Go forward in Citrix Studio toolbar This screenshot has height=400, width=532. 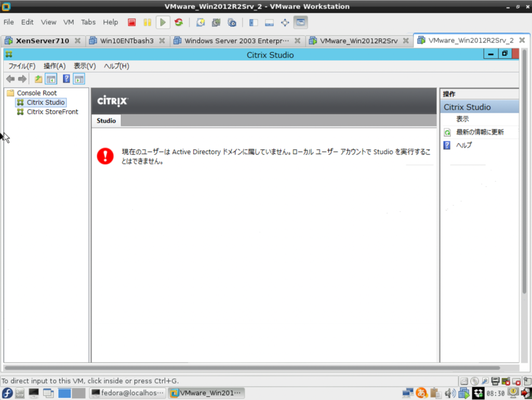[22, 79]
